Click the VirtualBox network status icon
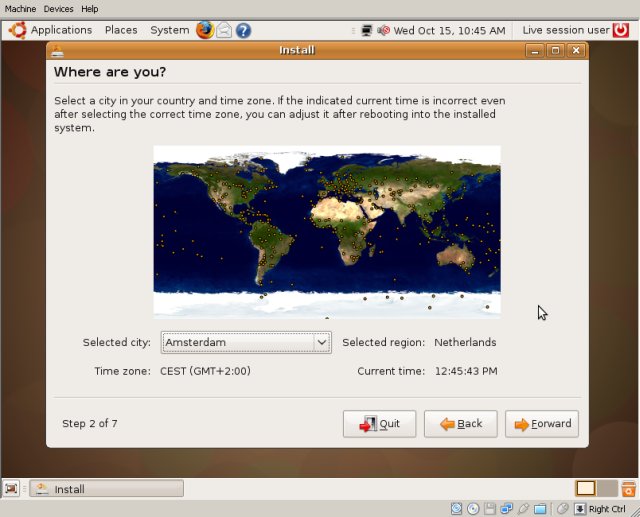This screenshot has height=517, width=640. tap(507, 509)
